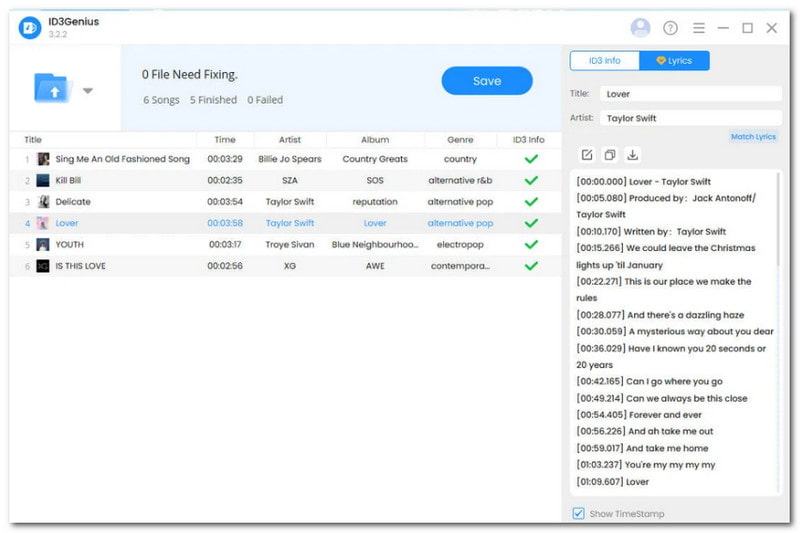Click the copy lyrics icon
This screenshot has height=533, width=800.
[x=609, y=155]
